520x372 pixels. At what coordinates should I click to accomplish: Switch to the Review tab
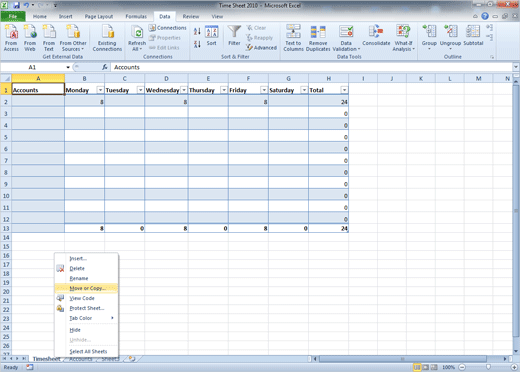(x=191, y=16)
